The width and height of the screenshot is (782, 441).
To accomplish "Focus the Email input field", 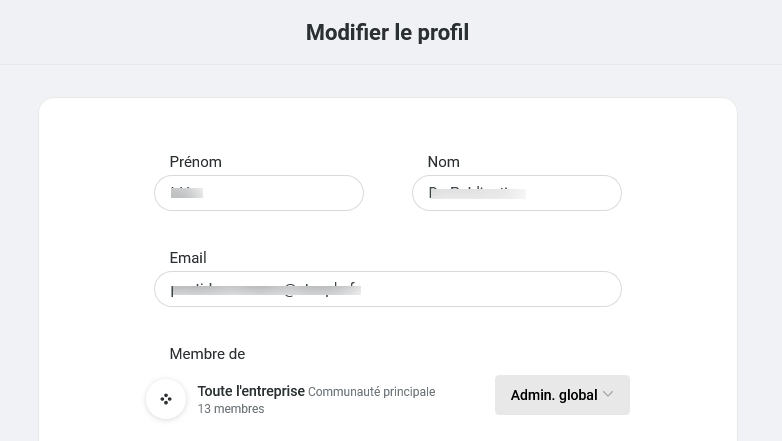I will coord(388,289).
